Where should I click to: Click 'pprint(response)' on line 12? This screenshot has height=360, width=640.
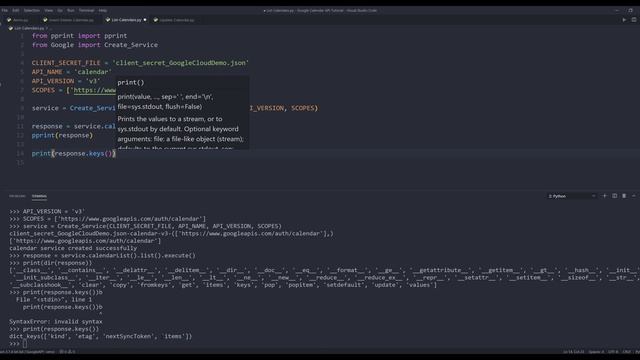[62, 135]
